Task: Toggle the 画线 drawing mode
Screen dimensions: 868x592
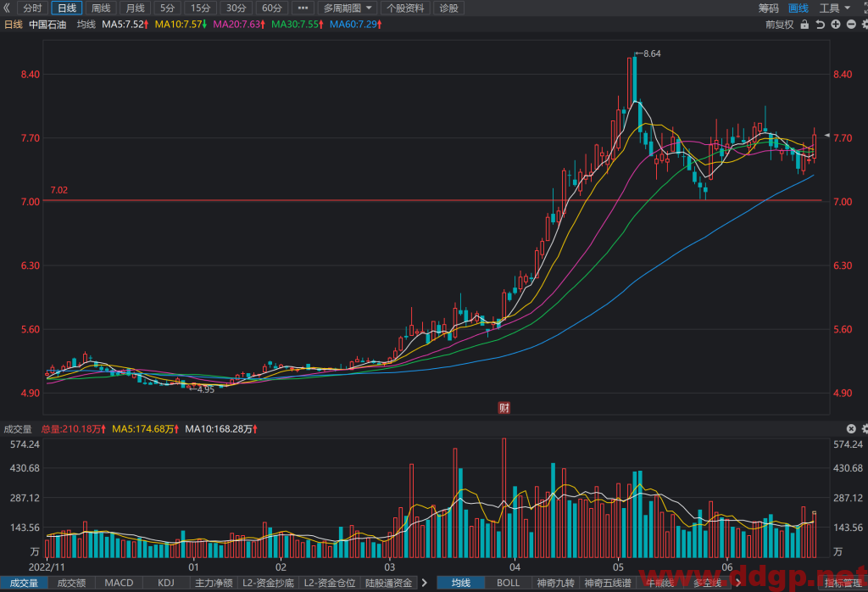Action: [x=798, y=8]
